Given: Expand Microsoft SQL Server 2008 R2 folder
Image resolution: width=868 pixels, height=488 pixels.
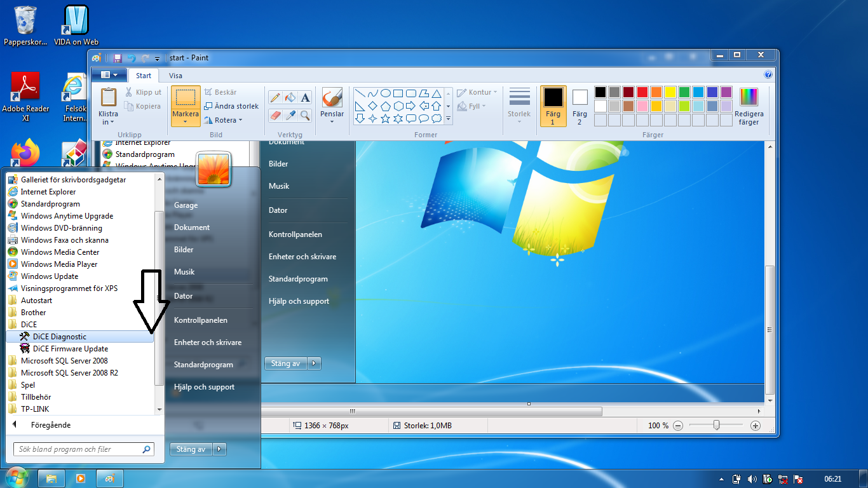Looking at the screenshot, I should click(x=79, y=373).
